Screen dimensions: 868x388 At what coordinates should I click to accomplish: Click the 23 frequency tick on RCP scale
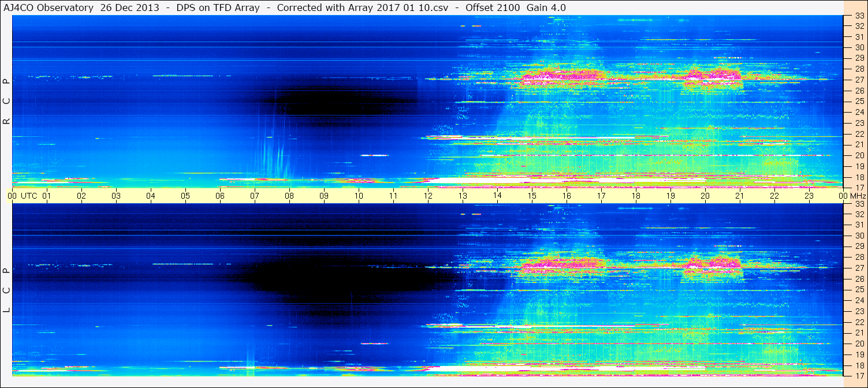pos(859,123)
